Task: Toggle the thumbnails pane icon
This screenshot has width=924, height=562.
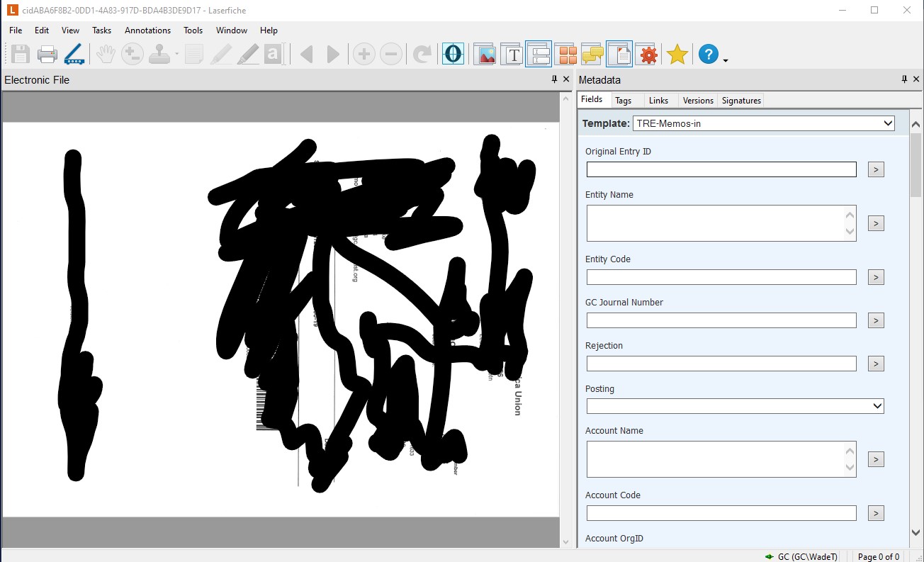Action: coord(565,54)
